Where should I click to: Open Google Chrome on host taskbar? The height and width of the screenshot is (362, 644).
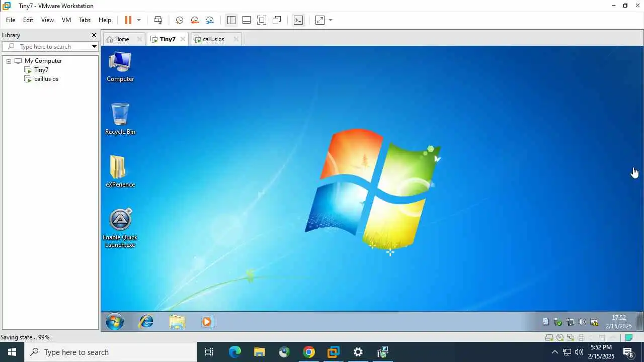tap(309, 352)
